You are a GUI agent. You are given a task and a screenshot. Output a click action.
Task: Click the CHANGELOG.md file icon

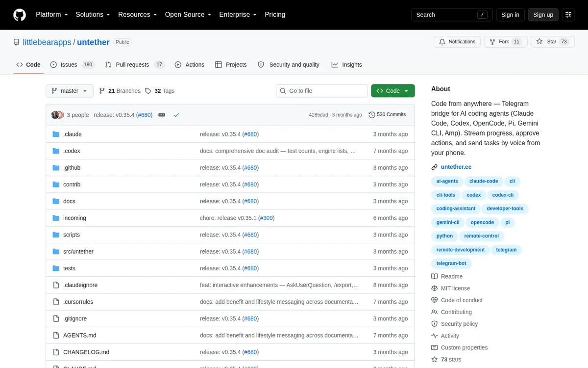coord(56,352)
